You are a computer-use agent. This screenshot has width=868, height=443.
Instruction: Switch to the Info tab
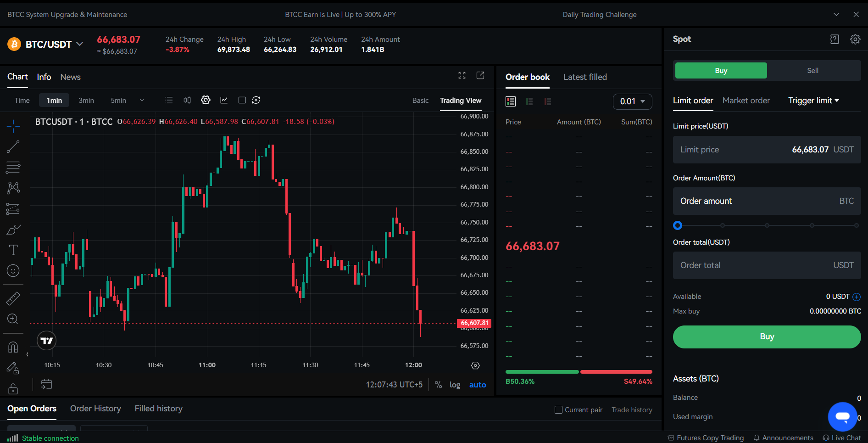(44, 77)
